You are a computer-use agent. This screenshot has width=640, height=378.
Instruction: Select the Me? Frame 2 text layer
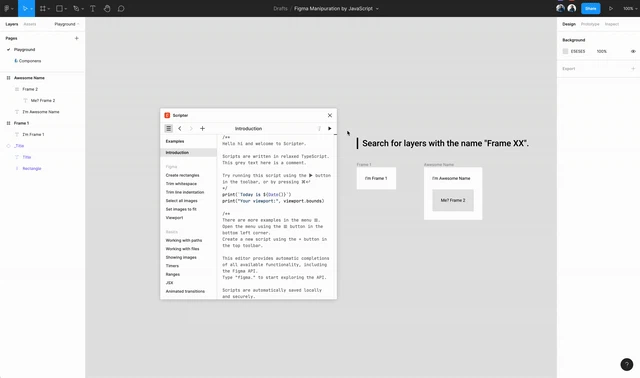pyautogui.click(x=42, y=100)
